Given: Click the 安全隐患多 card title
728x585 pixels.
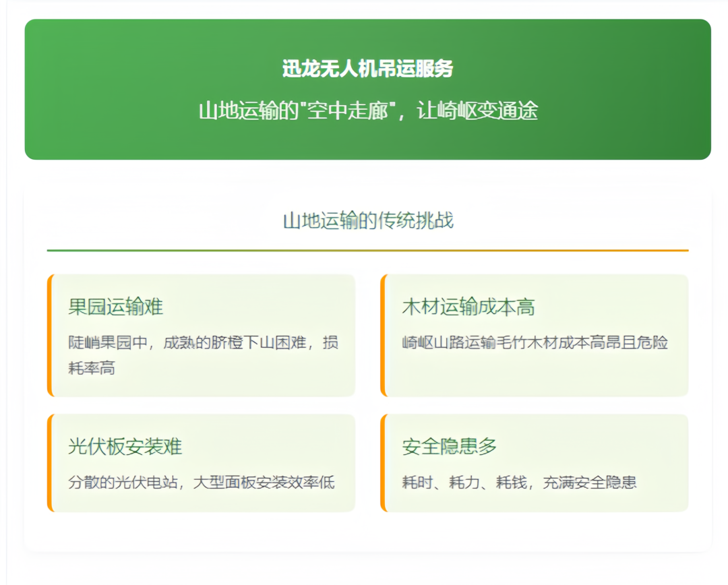Looking at the screenshot, I should point(448,445).
